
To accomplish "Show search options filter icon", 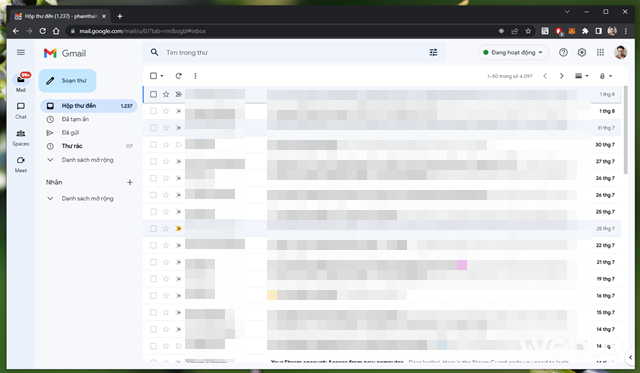I will tap(433, 52).
